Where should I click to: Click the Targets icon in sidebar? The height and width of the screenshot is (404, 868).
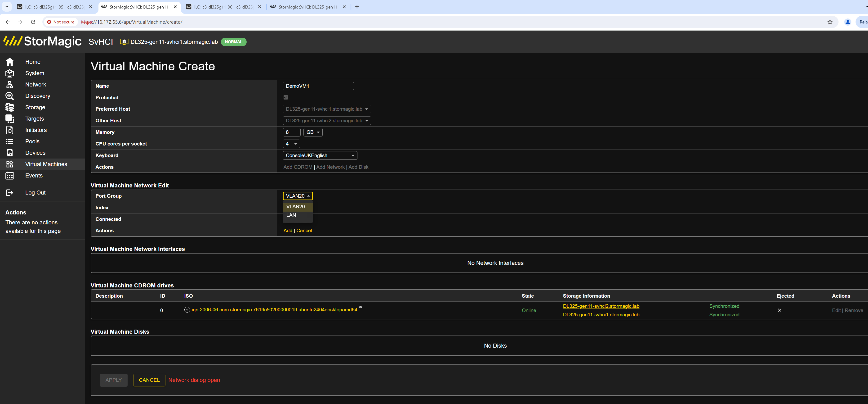10,119
